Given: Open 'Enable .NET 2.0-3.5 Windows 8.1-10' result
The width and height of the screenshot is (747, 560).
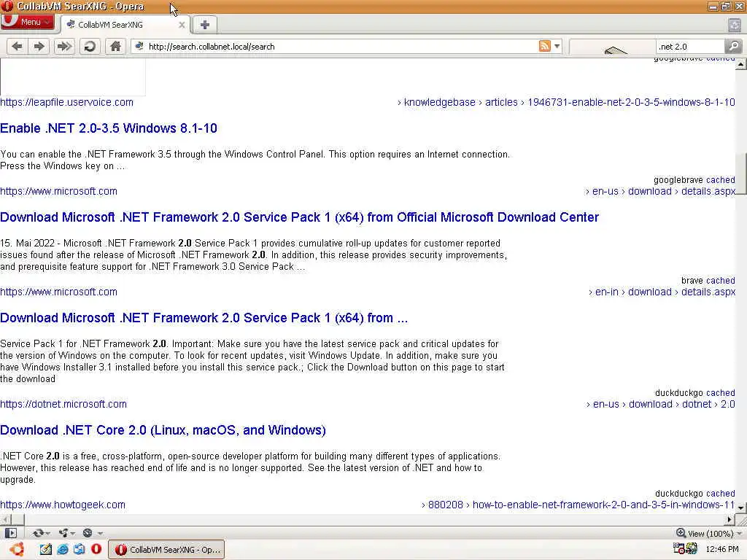Looking at the screenshot, I should pyautogui.click(x=109, y=128).
